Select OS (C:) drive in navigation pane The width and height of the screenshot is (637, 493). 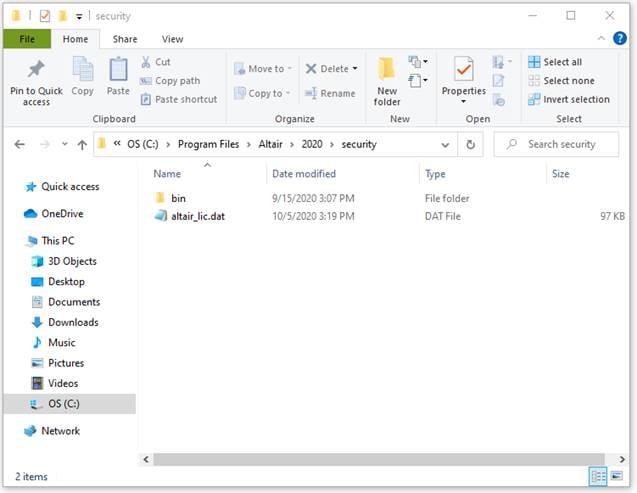point(69,404)
